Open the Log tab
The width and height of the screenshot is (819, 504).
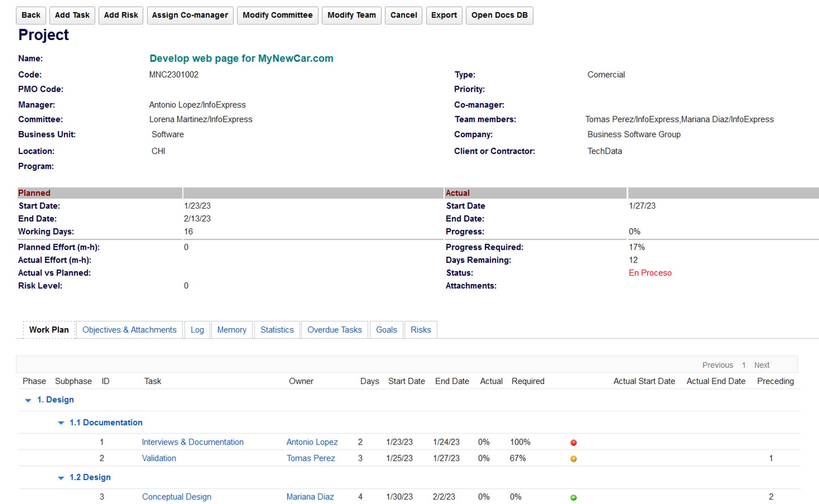197,330
